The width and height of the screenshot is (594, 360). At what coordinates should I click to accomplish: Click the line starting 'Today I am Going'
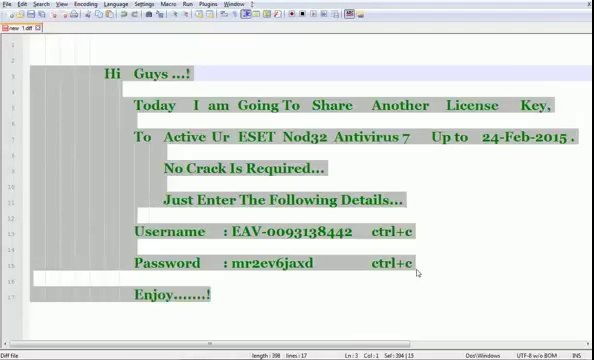(342, 105)
